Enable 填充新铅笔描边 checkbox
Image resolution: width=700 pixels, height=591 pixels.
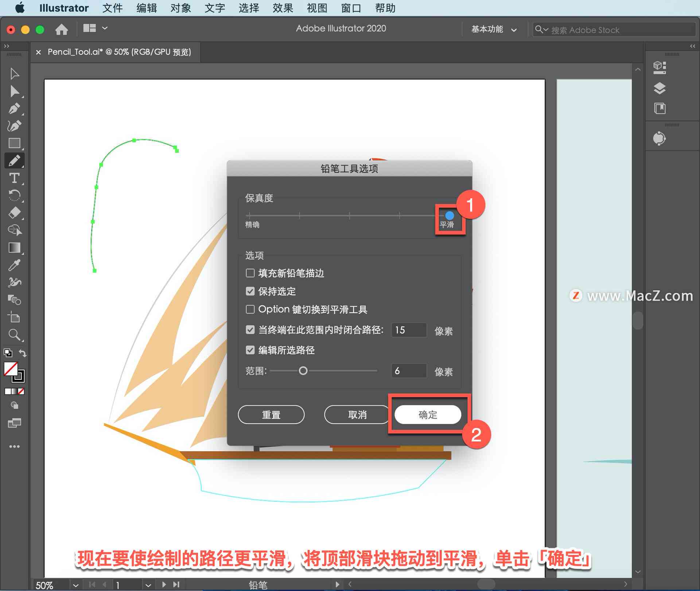[x=250, y=273]
